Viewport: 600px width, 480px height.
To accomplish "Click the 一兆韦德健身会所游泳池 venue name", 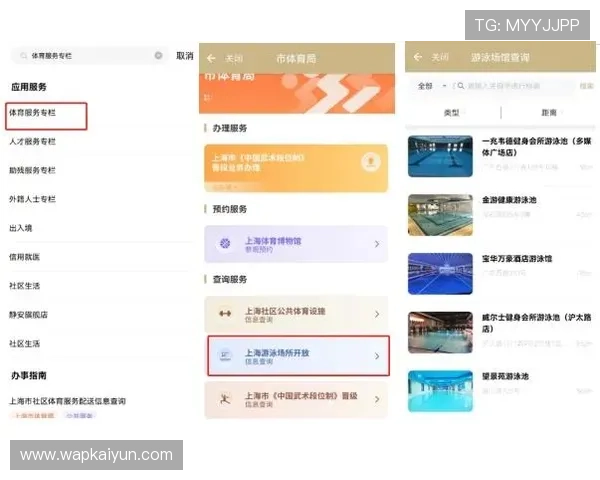I will point(536,147).
